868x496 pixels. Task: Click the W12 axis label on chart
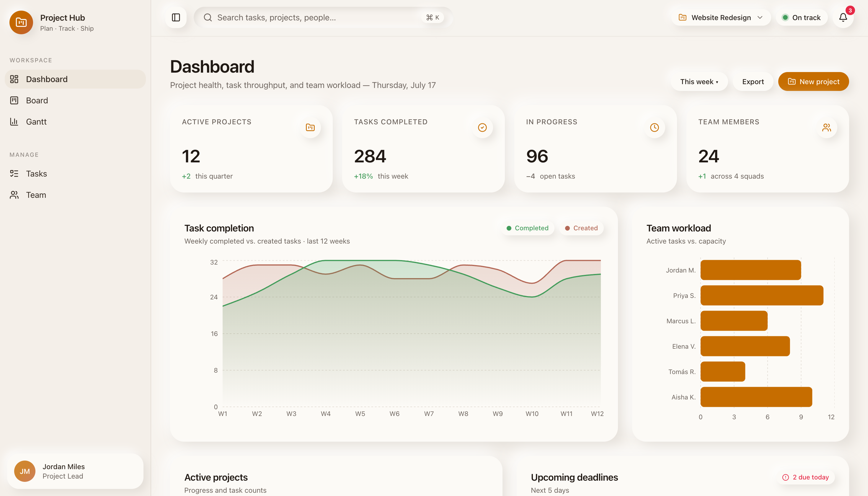[x=597, y=414]
